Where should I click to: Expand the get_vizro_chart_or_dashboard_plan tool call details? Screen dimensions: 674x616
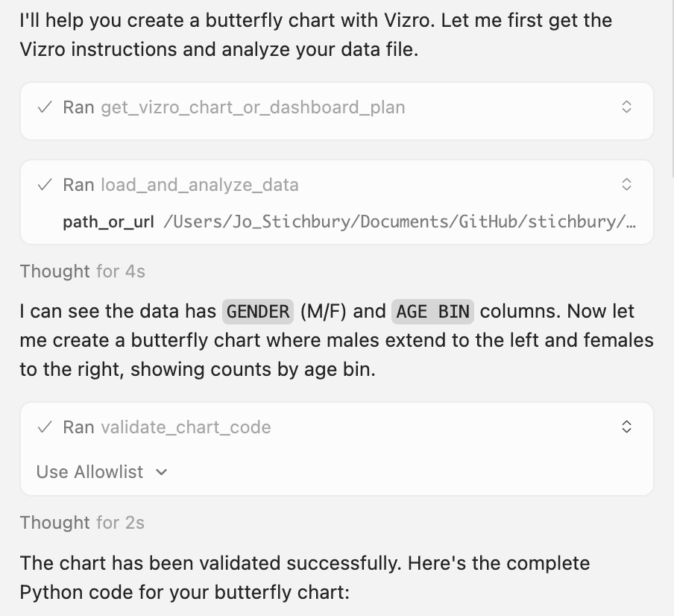(626, 107)
